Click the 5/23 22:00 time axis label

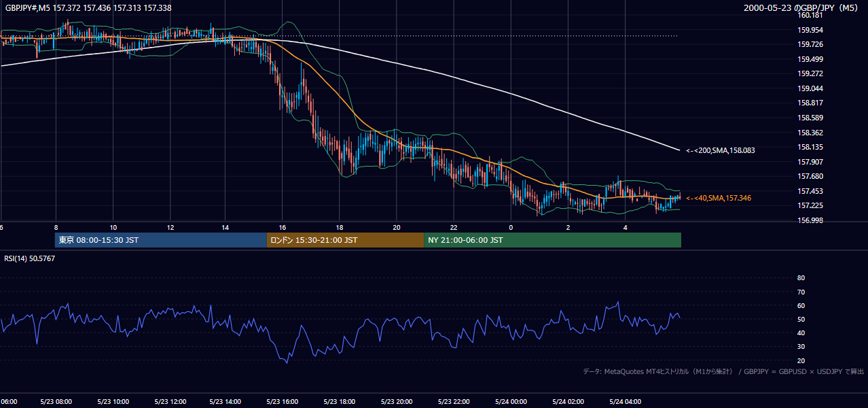454,402
